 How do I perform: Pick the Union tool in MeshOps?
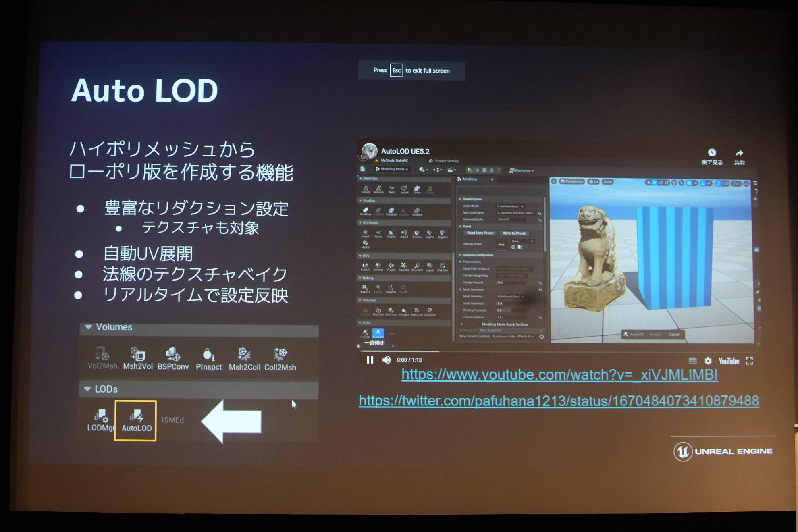(417, 189)
